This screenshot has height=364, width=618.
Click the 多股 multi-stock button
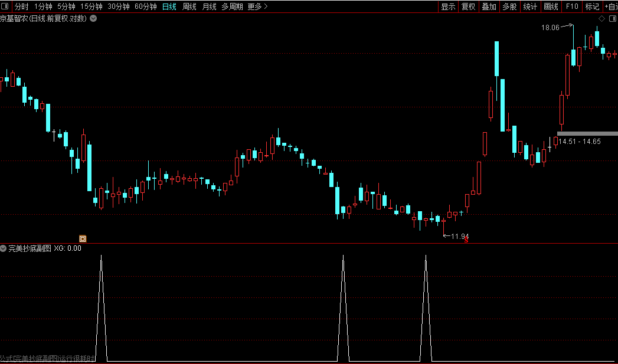point(509,6)
